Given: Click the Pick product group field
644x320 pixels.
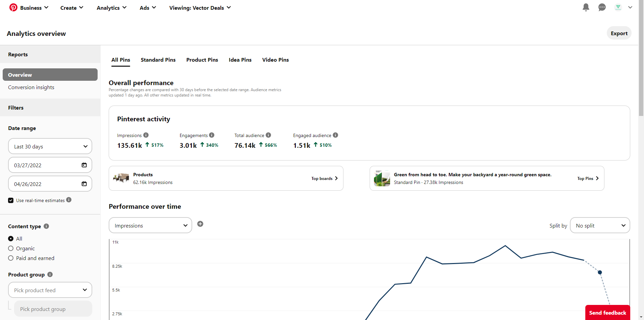Looking at the screenshot, I should (53, 309).
